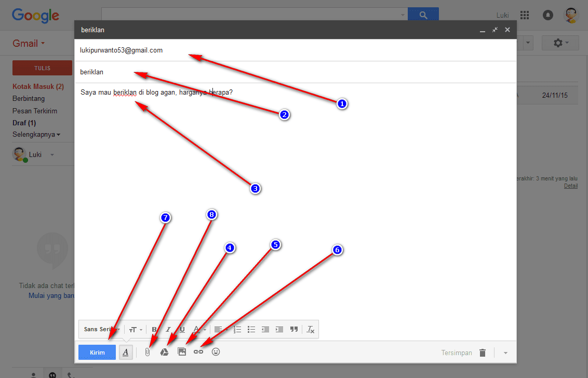Viewport: 588px width, 378px height.
Task: Expand Selengkapnya in the sidebar
Action: click(36, 135)
